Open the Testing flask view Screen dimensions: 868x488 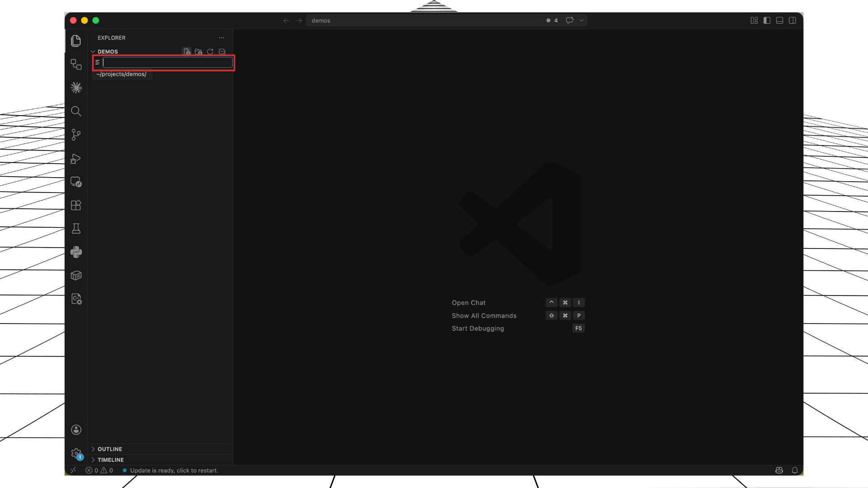pyautogui.click(x=76, y=229)
